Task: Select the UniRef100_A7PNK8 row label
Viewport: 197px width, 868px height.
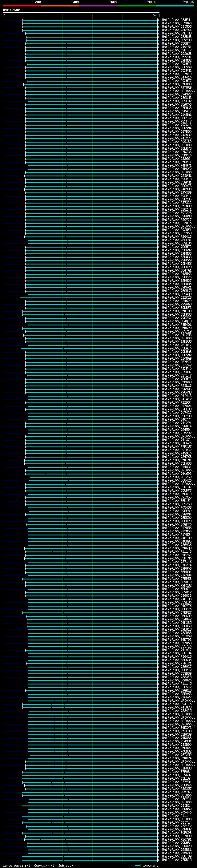Action: click(177, 108)
